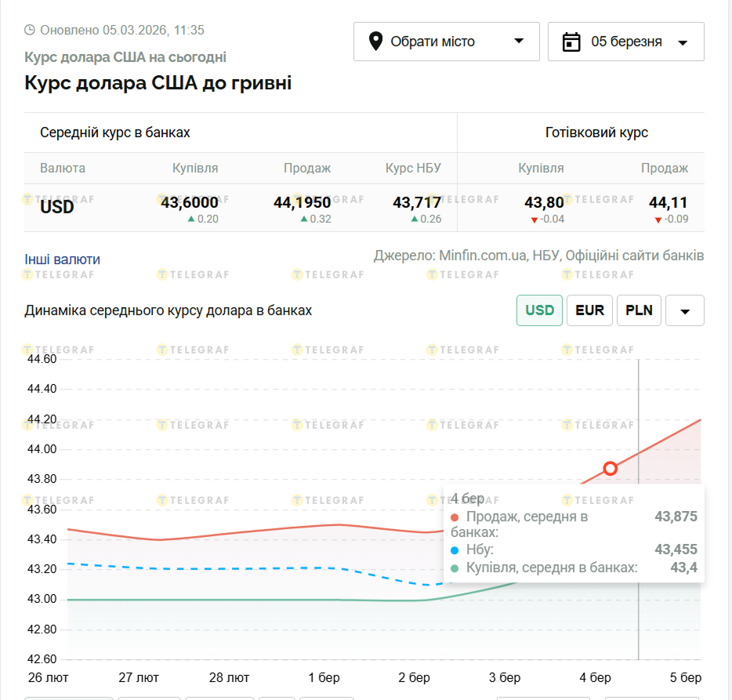This screenshot has width=732, height=700.
Task: Switch chart to EUR currency
Action: click(589, 310)
